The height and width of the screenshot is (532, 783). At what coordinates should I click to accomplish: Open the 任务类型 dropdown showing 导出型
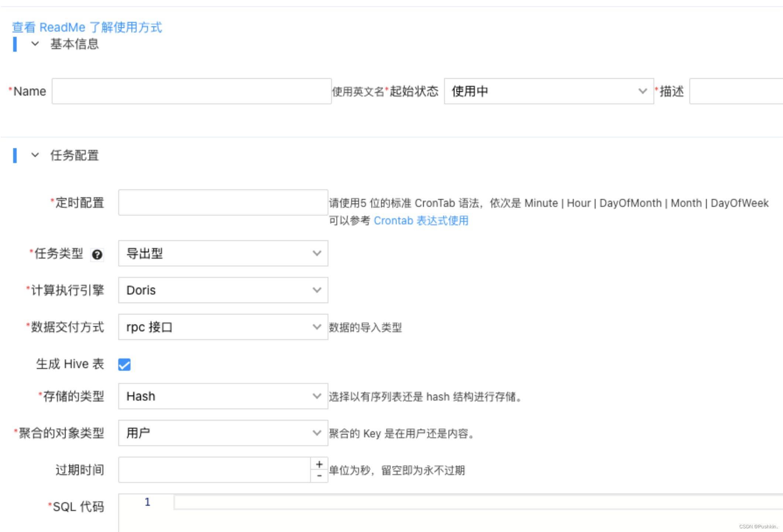coord(223,253)
